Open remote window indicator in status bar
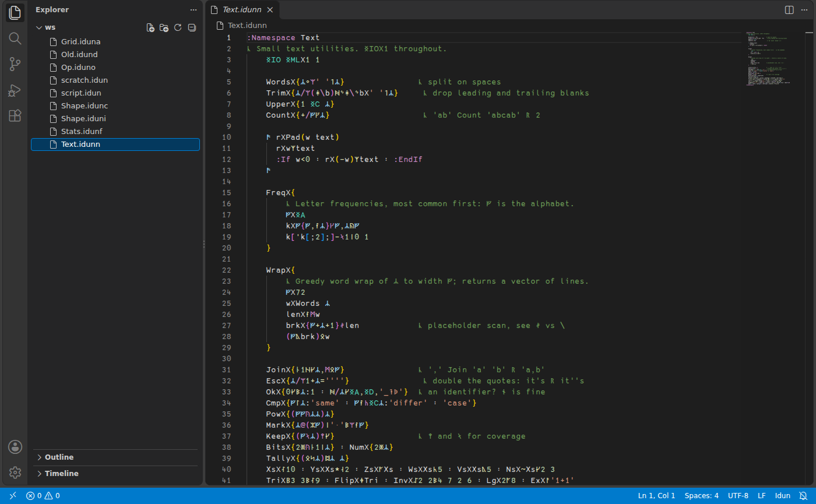 coord(13,496)
